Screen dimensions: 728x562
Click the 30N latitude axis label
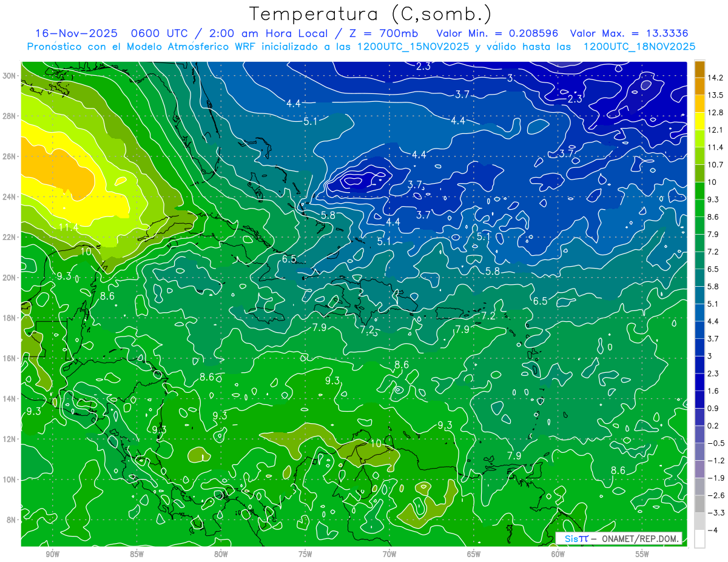pos(10,76)
